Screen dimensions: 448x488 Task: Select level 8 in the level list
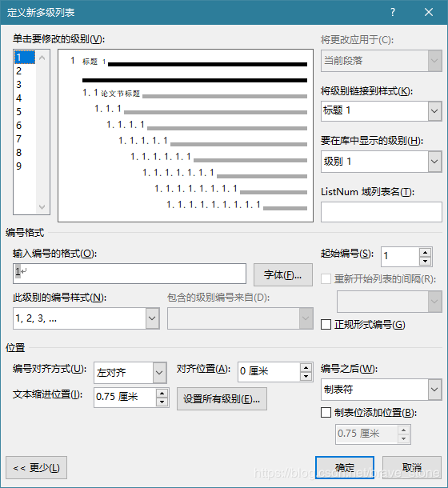pyautogui.click(x=25, y=153)
